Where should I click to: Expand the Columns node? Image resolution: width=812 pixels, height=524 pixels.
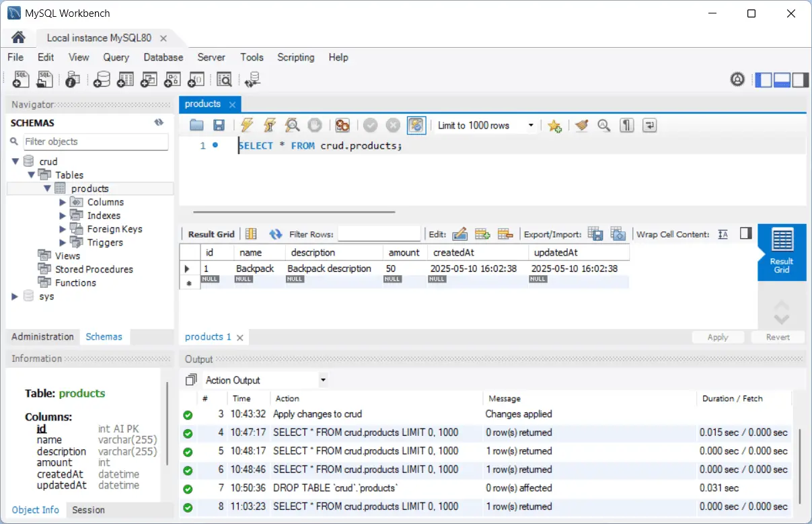coord(63,202)
